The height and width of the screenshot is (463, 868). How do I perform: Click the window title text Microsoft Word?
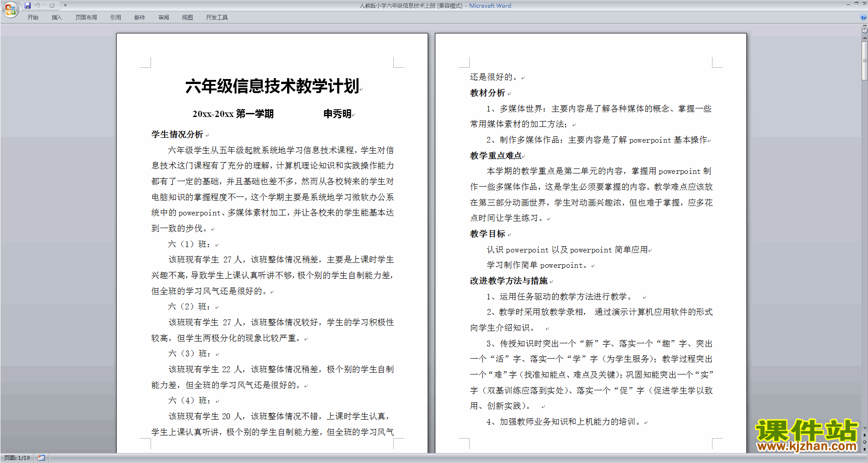click(x=490, y=6)
